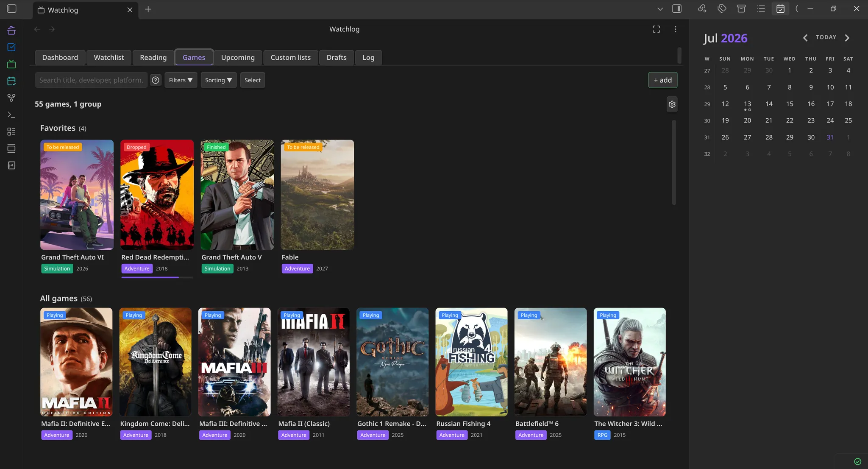Viewport: 868px width, 469px height.
Task: Open the outline list panel icon
Action: (761, 9)
